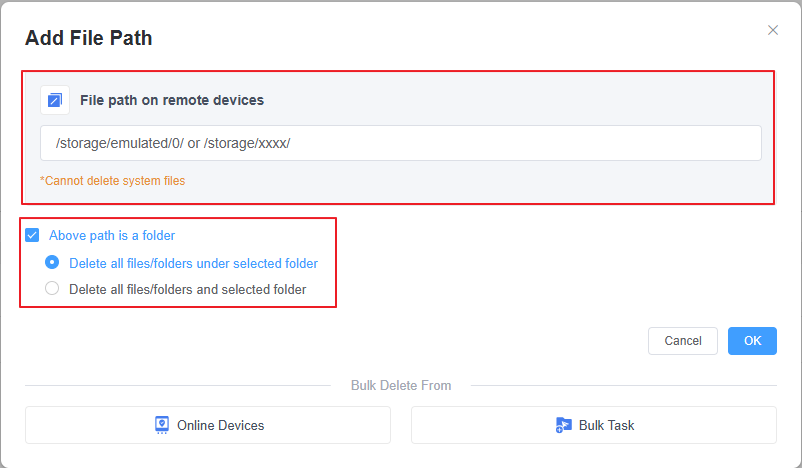Image resolution: width=802 pixels, height=468 pixels.
Task: Click the 'Bulk Delete From' divider label
Action: tap(400, 385)
